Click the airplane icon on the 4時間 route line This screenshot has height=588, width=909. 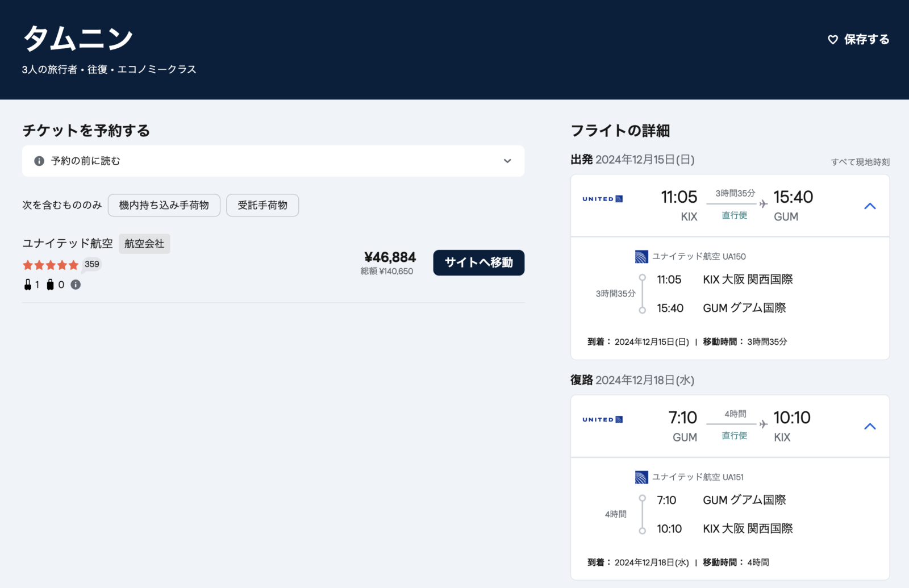point(764,424)
